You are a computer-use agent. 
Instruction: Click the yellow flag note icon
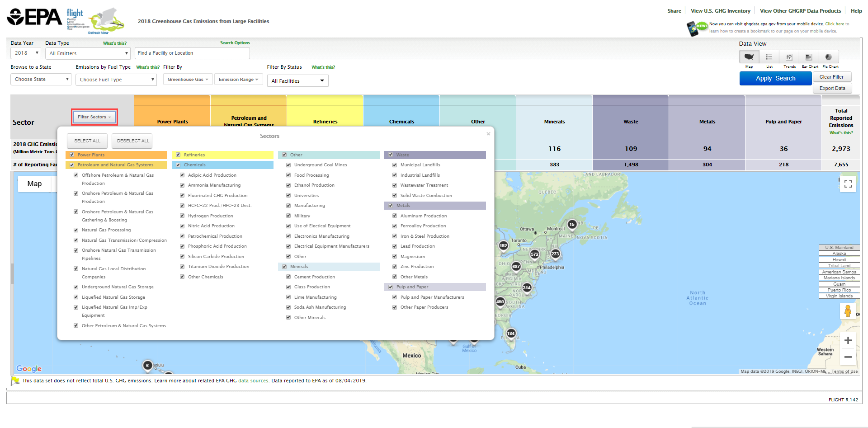(15, 381)
